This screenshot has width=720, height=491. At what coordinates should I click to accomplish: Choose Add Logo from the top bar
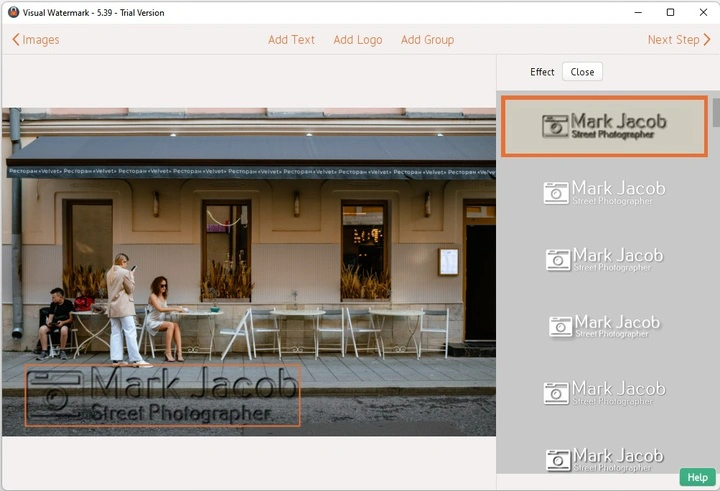358,40
